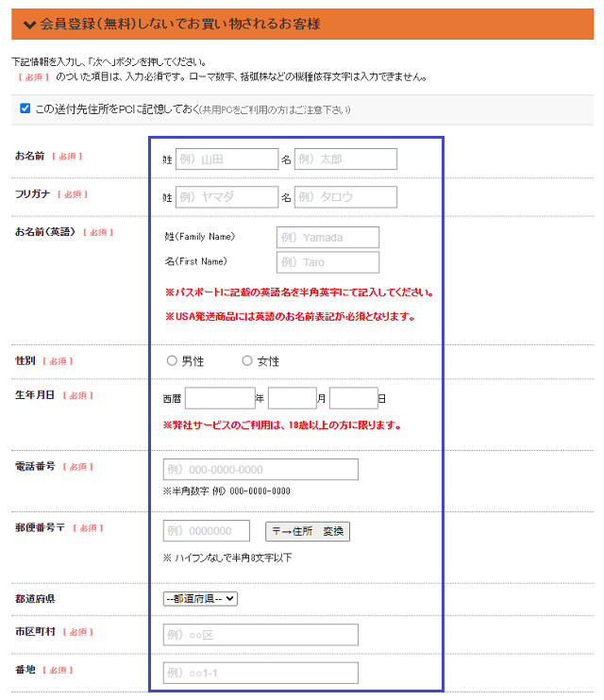
Task: Click the 姓 name field with placeholder 山田
Action: pos(226,159)
